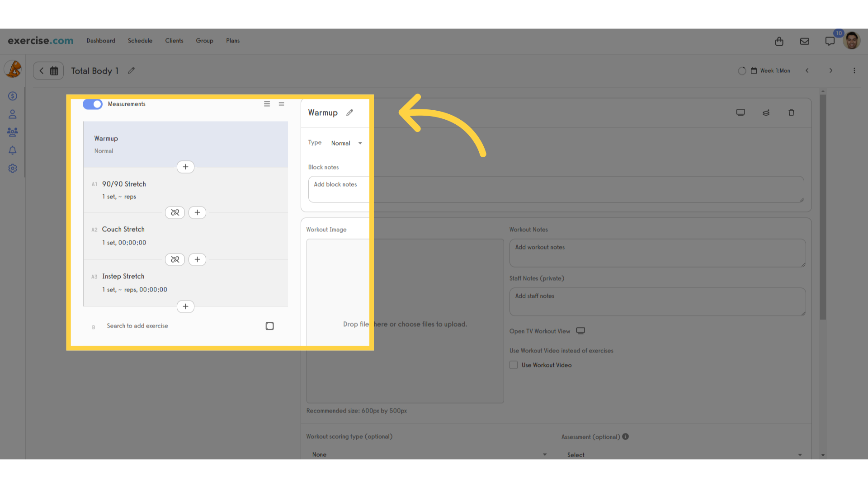This screenshot has width=868, height=488.
Task: Toggle the Measurements switch on/off
Action: click(x=92, y=103)
